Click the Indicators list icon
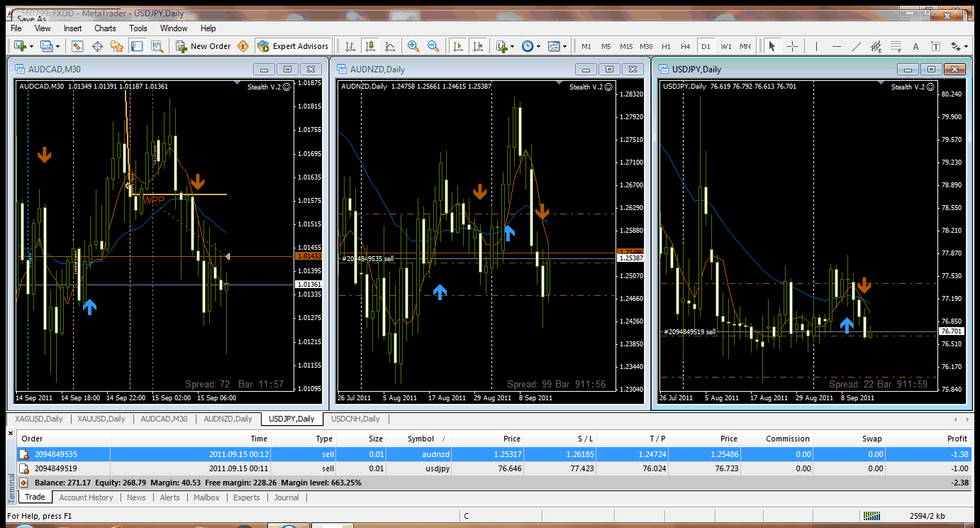The width and height of the screenshot is (980, 528). pos(502,46)
